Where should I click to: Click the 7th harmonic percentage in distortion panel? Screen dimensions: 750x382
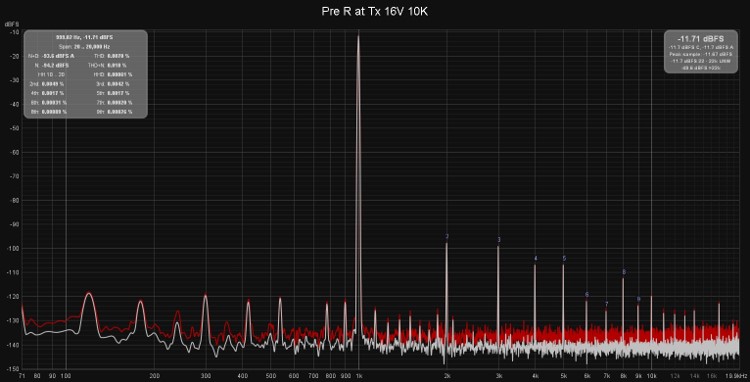point(120,102)
